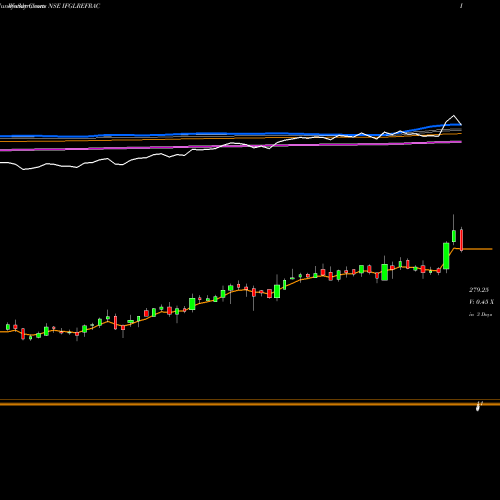Click the 'in 2 Days' label
Screen dimensions: 500x500
(x=480, y=314)
